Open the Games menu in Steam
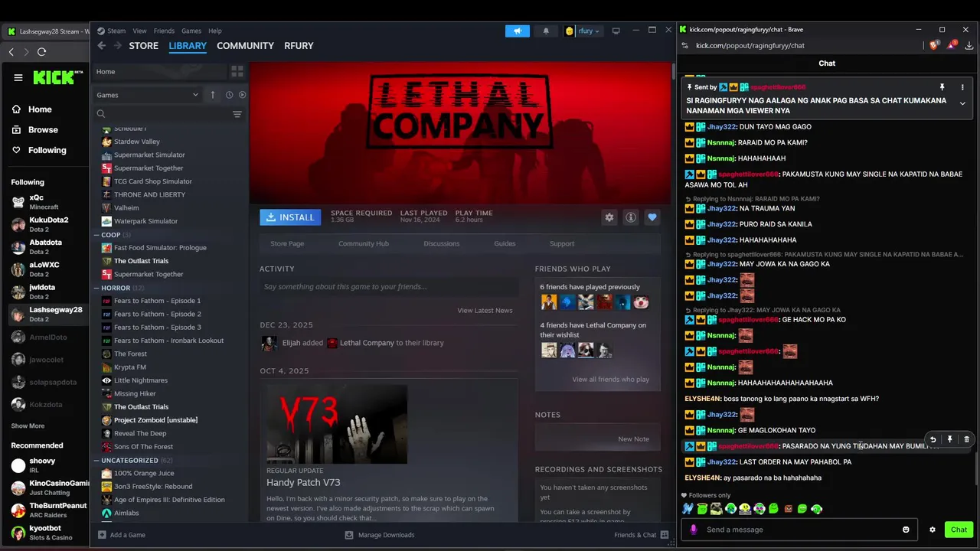This screenshot has width=980, height=551. point(191,31)
